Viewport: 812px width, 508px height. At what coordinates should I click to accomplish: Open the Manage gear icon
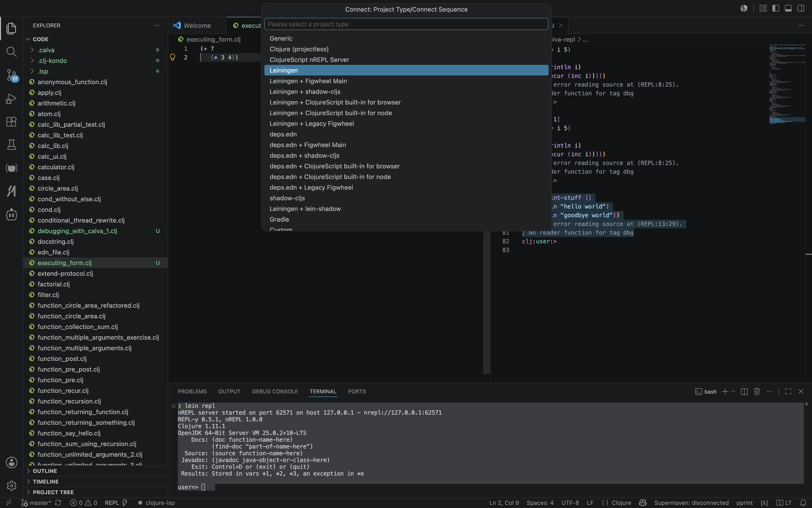click(x=11, y=486)
